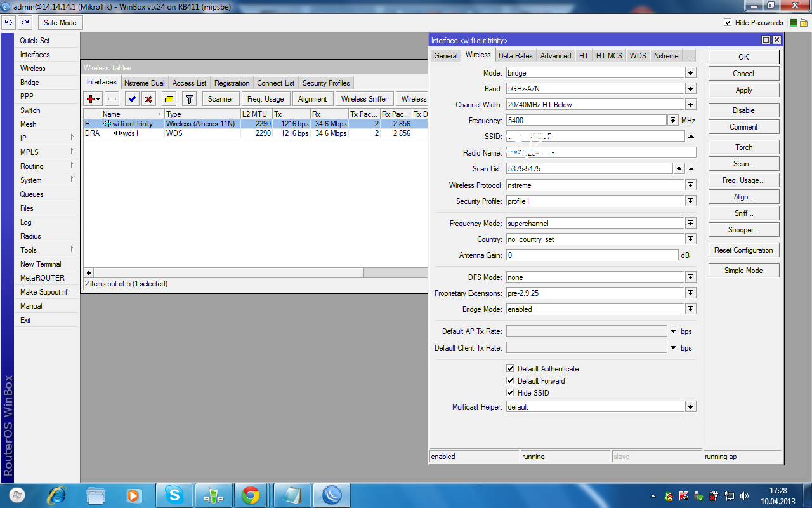Open the Band dropdown list
The width and height of the screenshot is (812, 508).
click(x=690, y=89)
